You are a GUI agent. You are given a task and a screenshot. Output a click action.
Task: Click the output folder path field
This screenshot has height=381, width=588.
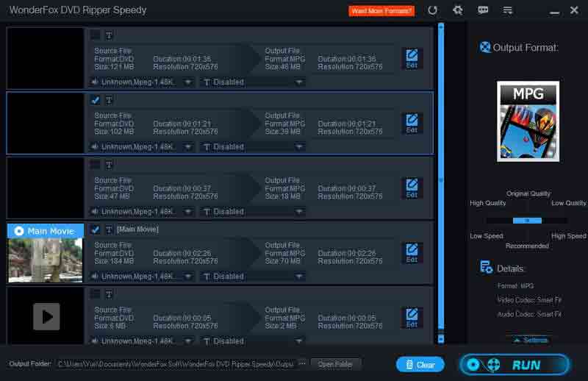[x=176, y=364]
